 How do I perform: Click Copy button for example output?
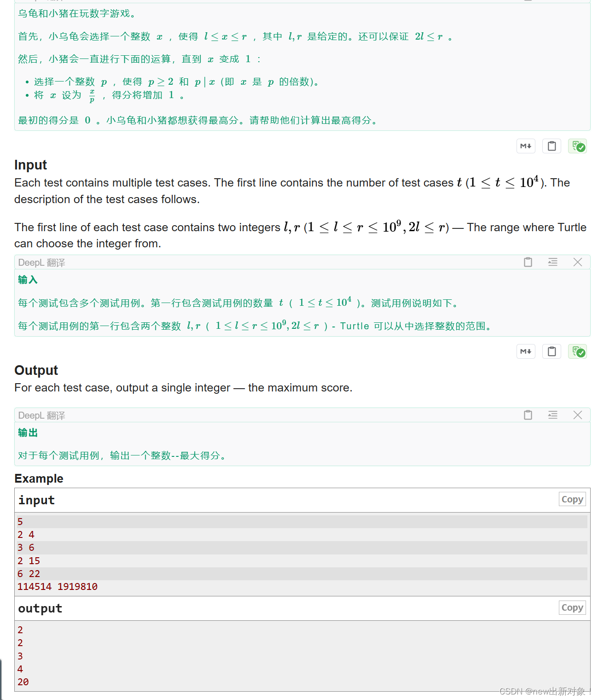572,607
